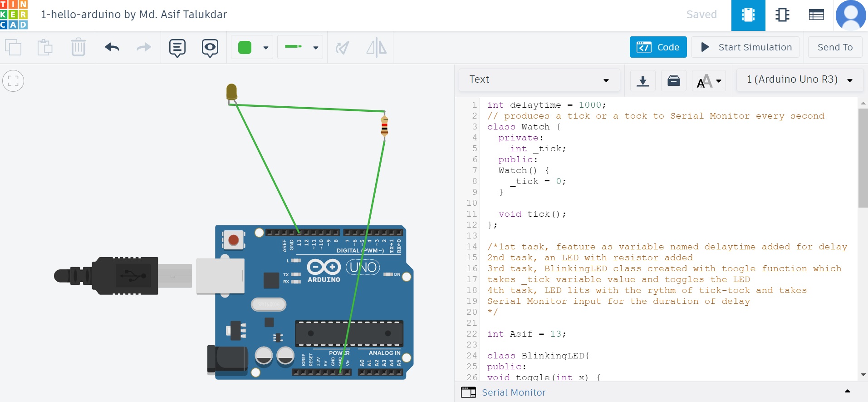Screen dimensions: 868x402
Task: Click code line 'int Asif = 13;'
Action: coord(526,334)
